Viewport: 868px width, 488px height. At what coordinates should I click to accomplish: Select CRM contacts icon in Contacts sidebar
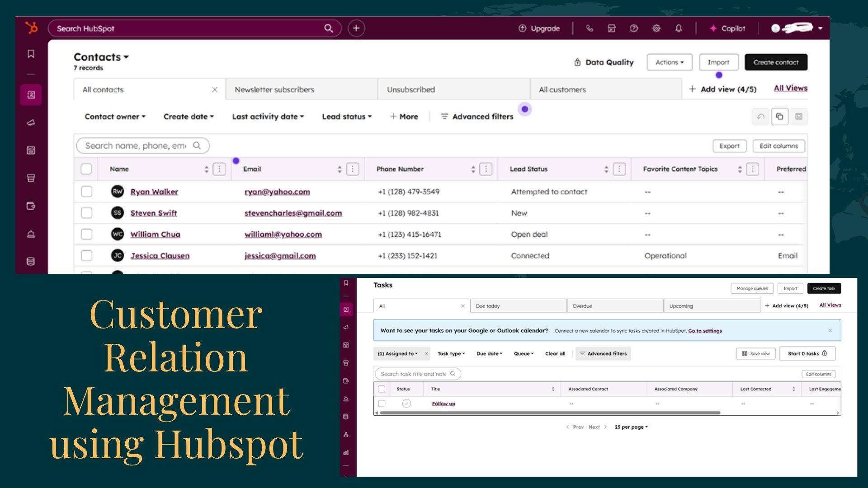pyautogui.click(x=31, y=95)
